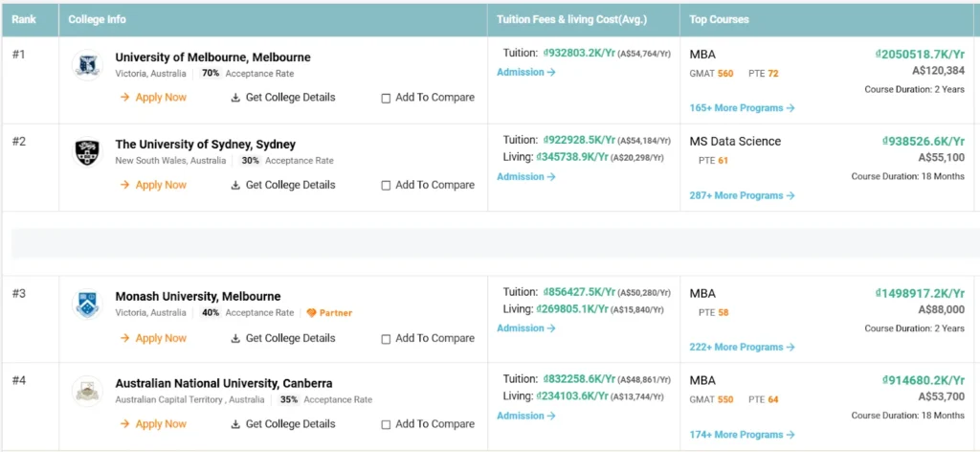
Task: View 174+ More Programs at ANU
Action: 742,434
